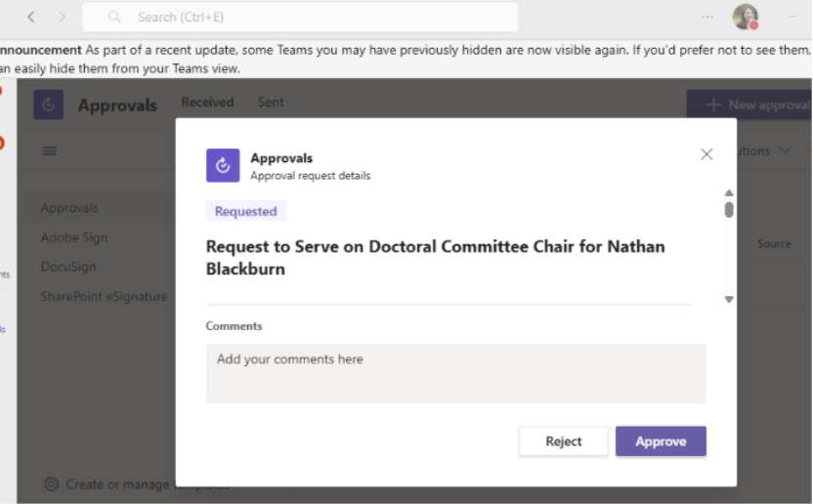Open the profile avatar menu
813x504 pixels.
pos(746,17)
